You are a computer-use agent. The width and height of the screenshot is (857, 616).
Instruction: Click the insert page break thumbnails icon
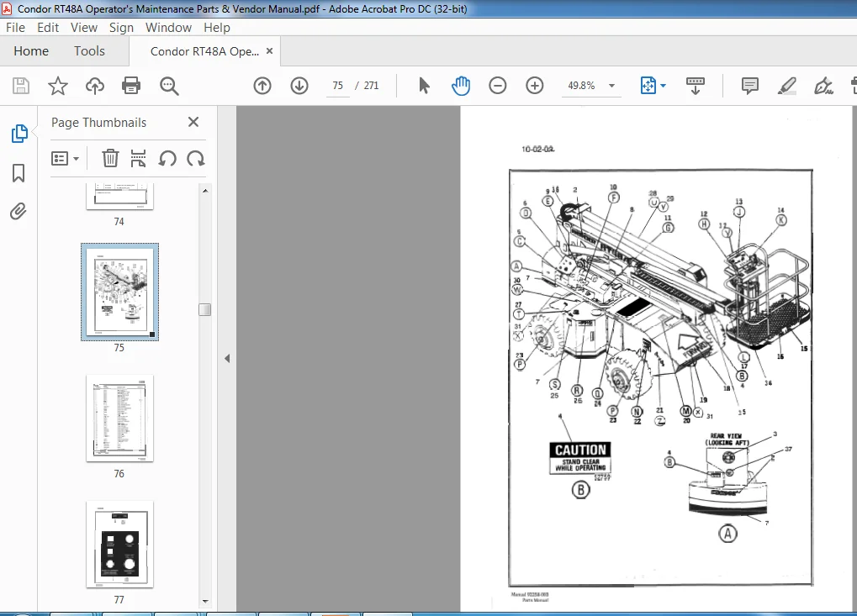pos(138,158)
